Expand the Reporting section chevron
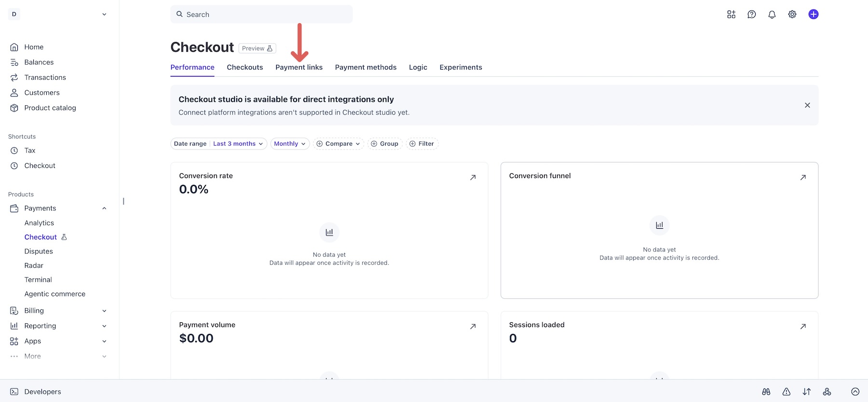The image size is (868, 402). pos(104,326)
